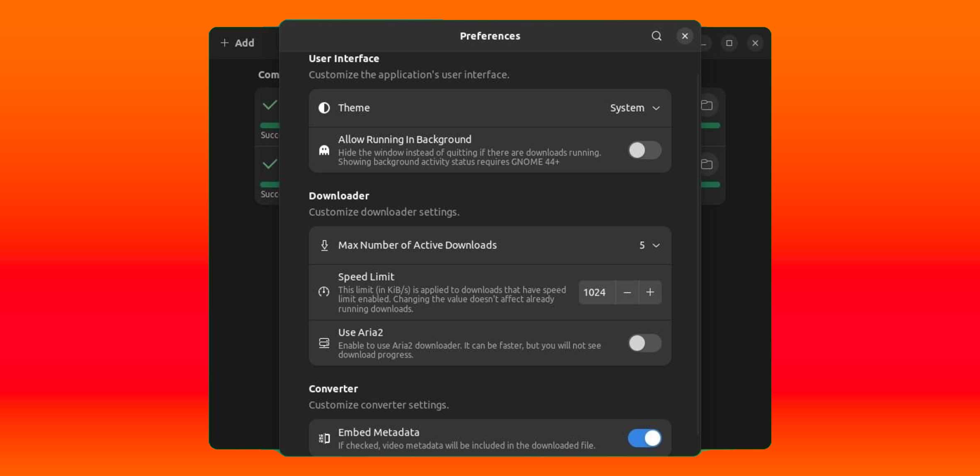Click the speed limit value input field
980x476 pixels.
pyautogui.click(x=594, y=292)
